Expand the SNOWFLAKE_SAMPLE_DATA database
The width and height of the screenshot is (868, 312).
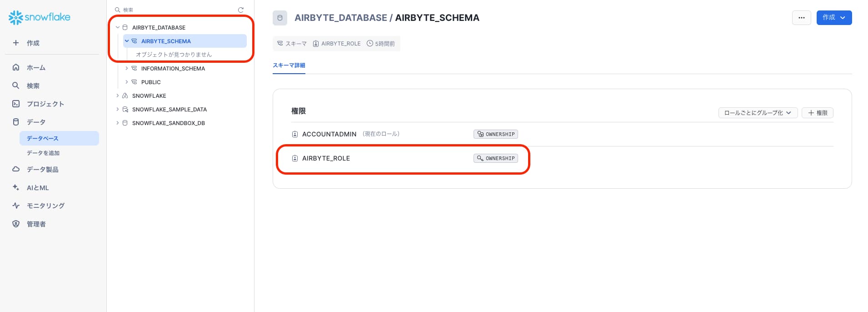[118, 109]
